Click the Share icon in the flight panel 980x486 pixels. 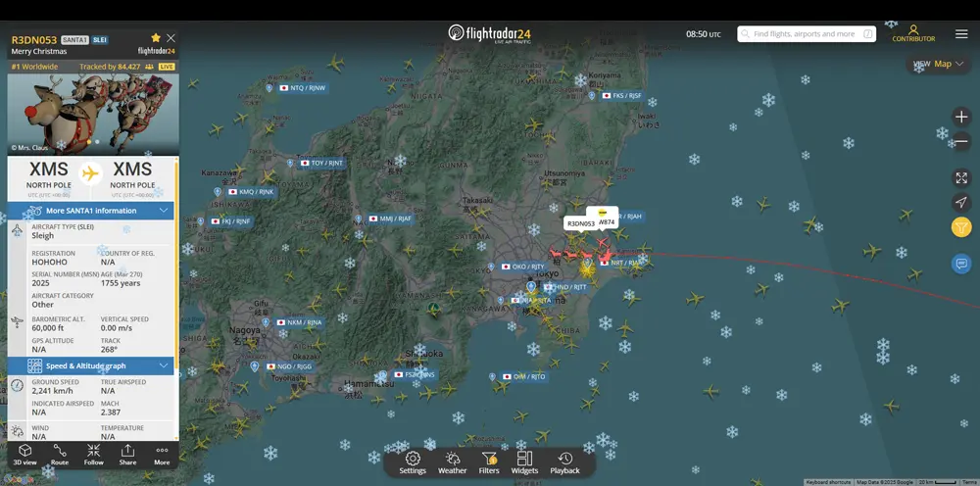click(x=127, y=455)
